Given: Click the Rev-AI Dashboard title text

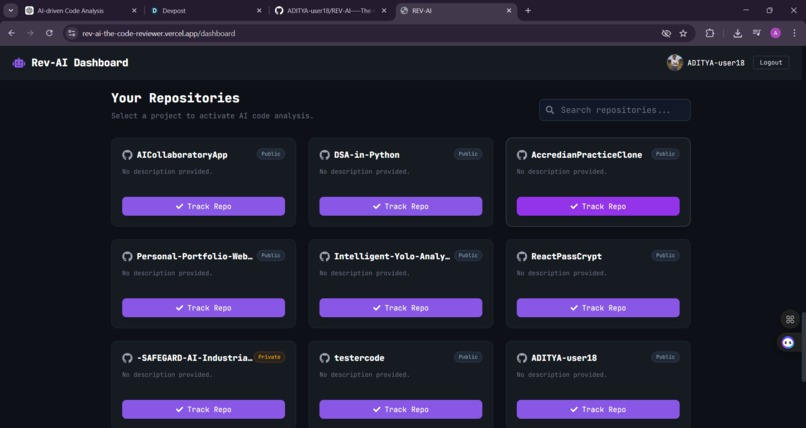Looking at the screenshot, I should 80,63.
